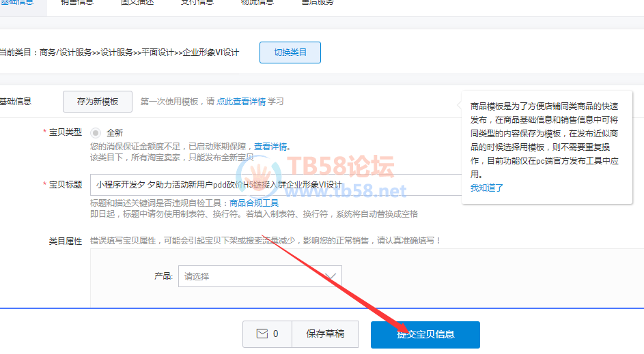Image resolution: width=644 pixels, height=354 pixels.
Task: Go to the 支付信息 tab
Action: pyautogui.click(x=197, y=2)
